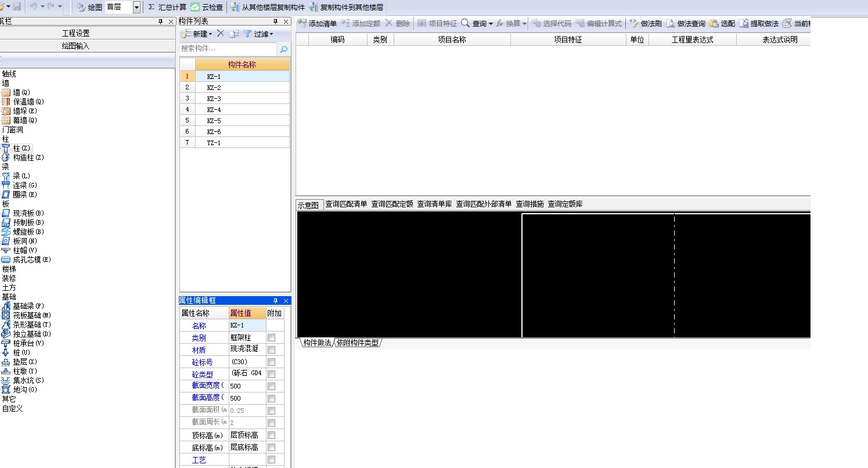Viewport: 868px width, 468px height.
Task: Toggle 附加 checkbox for 砼标号 row
Action: [x=271, y=362]
